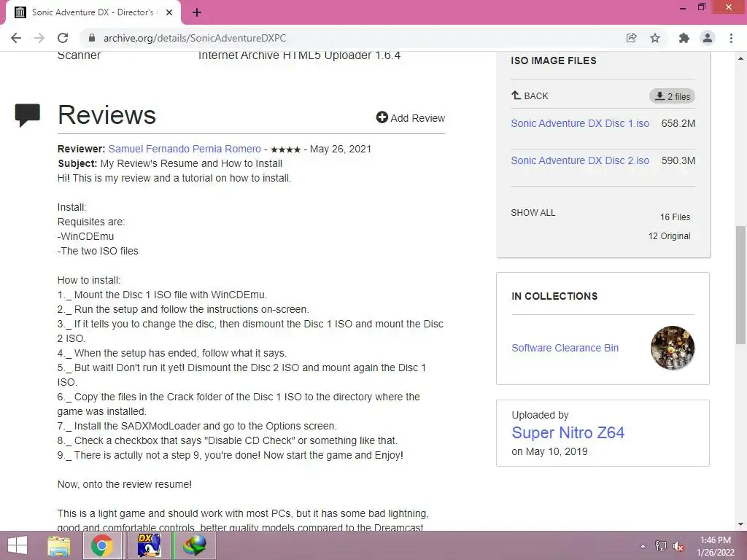Click BACK in ISO Image Files panel

tap(530, 96)
